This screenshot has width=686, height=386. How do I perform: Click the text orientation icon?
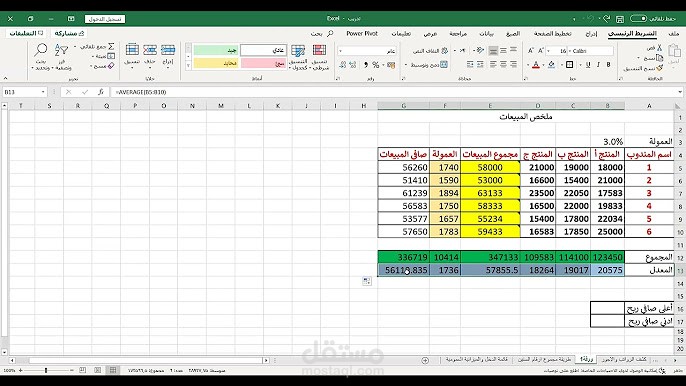[480, 51]
